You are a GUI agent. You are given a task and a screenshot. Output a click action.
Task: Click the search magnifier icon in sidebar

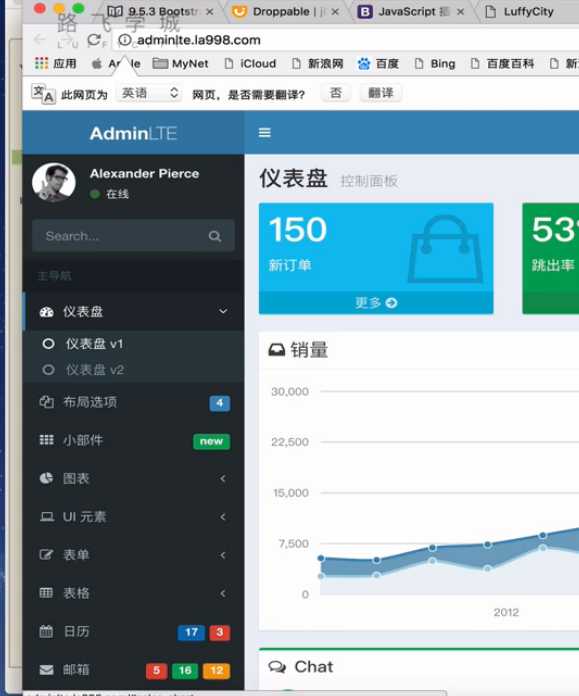[215, 236]
